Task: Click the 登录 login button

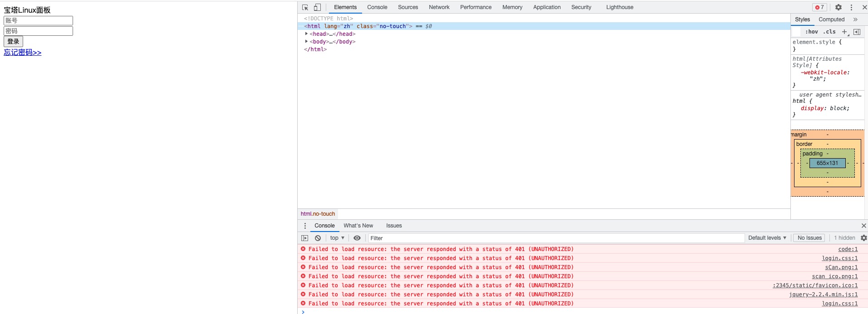Action: click(x=13, y=42)
